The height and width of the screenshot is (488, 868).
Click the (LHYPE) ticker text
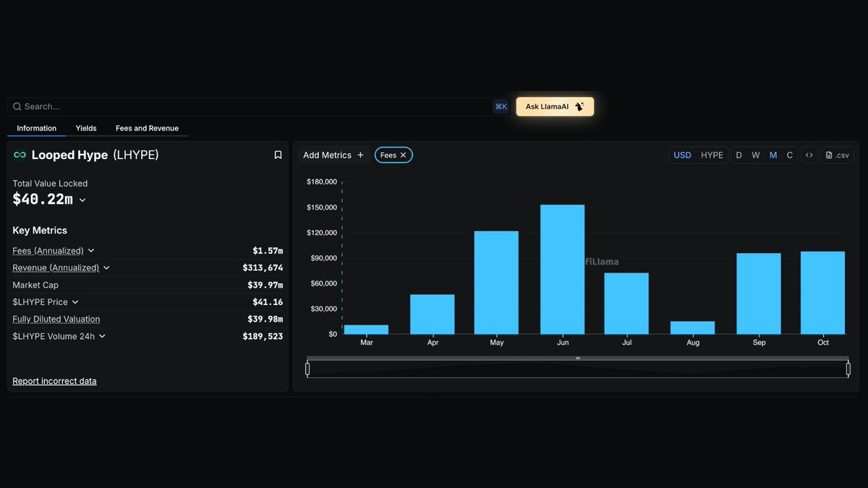point(136,155)
